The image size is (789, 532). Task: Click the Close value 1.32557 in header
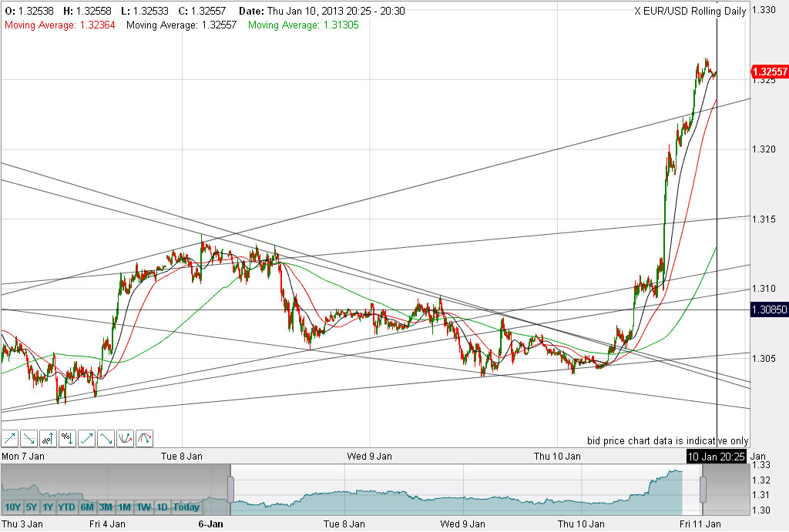(208, 11)
